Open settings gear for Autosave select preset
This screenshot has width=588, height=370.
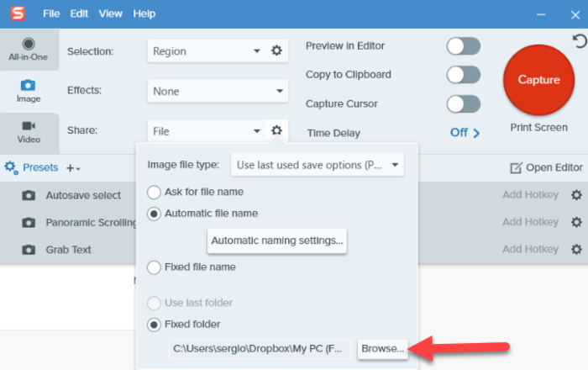tap(576, 195)
